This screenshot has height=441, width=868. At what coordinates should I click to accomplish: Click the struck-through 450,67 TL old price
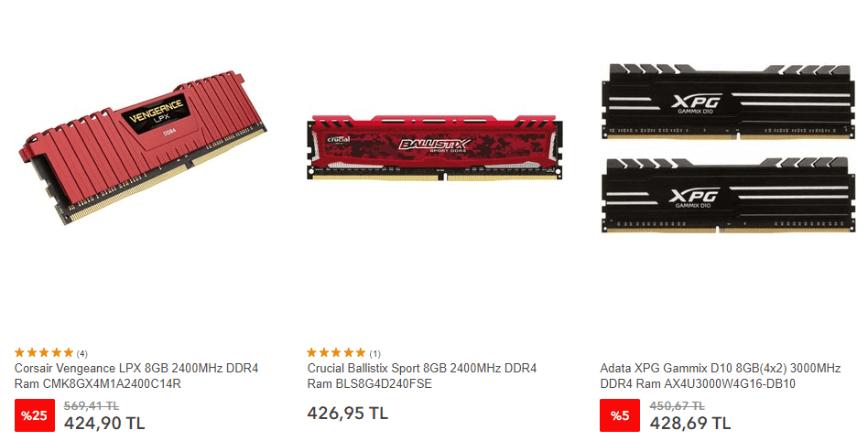point(677,405)
